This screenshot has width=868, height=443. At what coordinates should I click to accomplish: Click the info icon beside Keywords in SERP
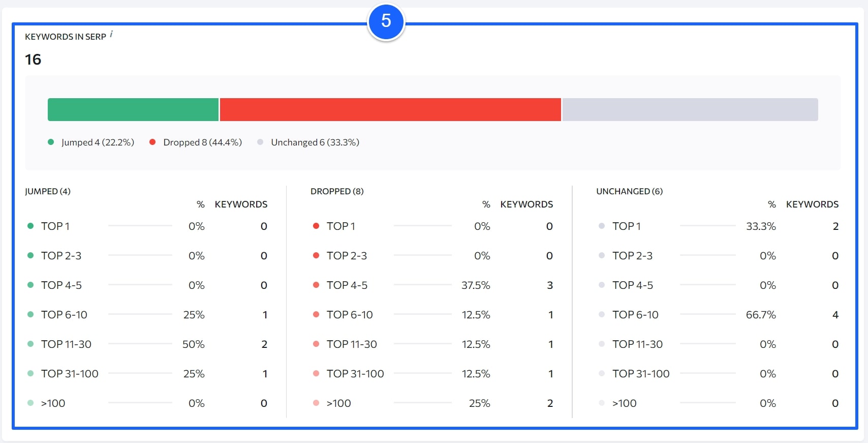(x=111, y=34)
